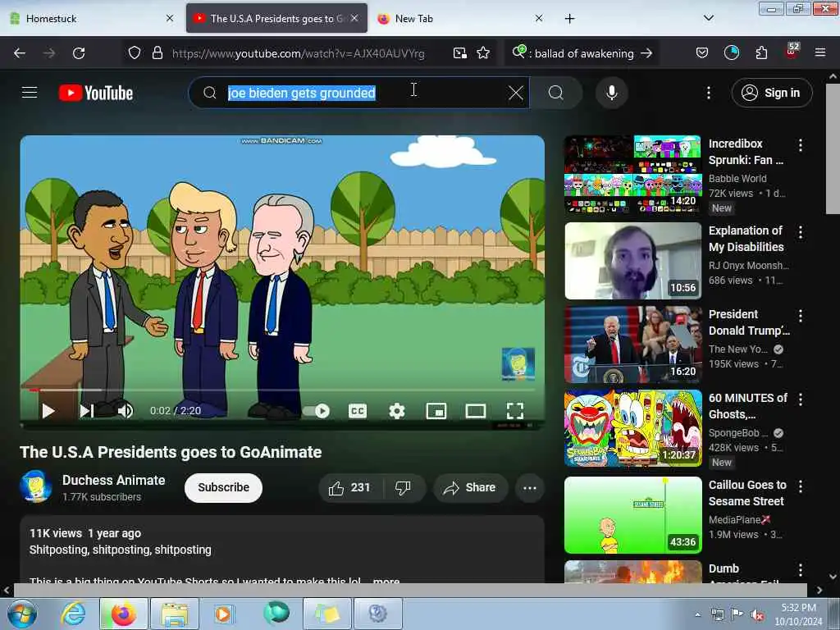
Task: Toggle closed captions on the video
Action: (x=358, y=411)
